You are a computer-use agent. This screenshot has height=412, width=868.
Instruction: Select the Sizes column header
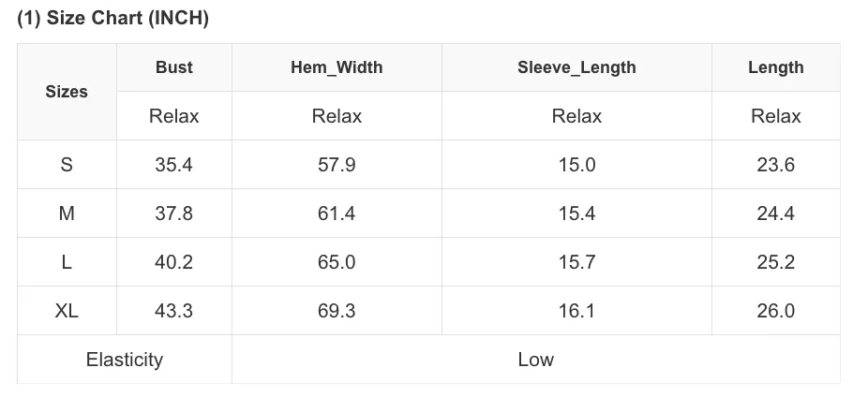(67, 92)
